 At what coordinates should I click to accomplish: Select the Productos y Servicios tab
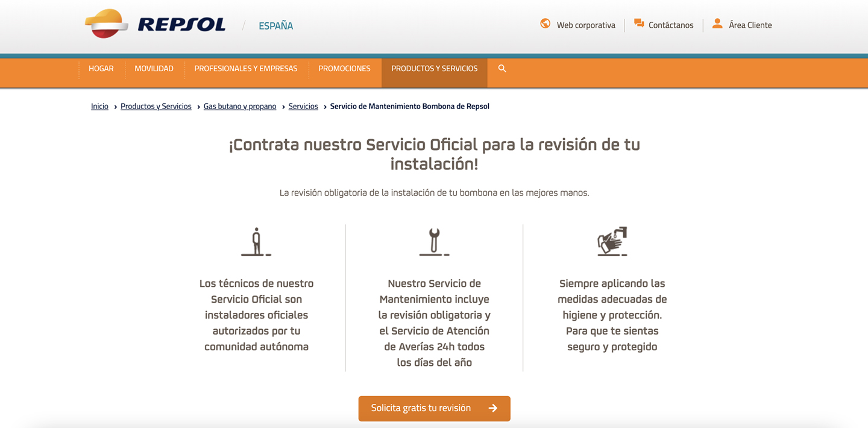434,69
